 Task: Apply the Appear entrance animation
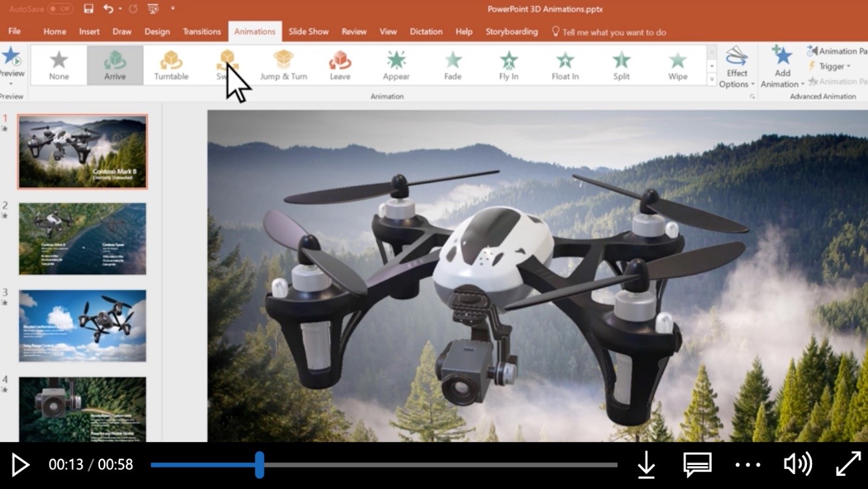(x=396, y=65)
